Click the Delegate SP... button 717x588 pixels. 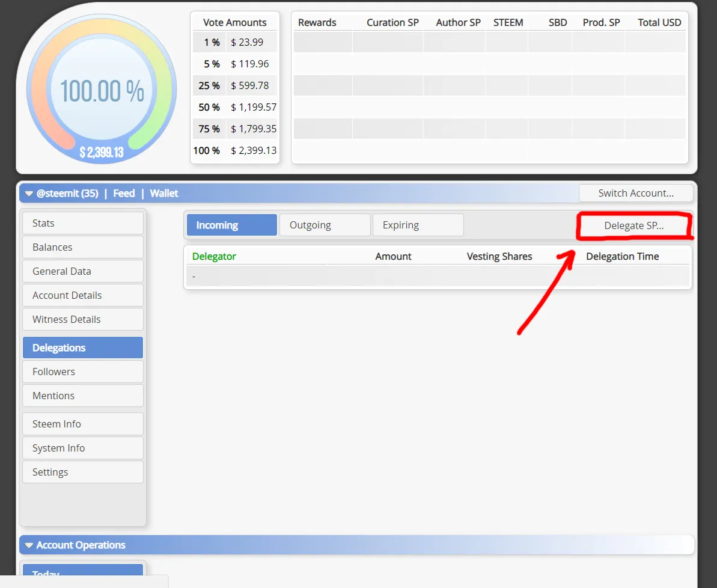coord(634,225)
